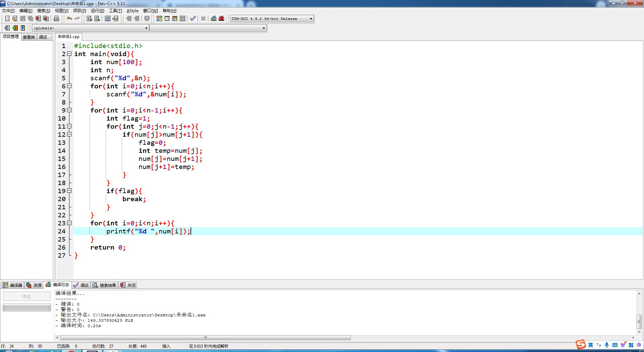Open the 运行[R] menu
Viewport: 644px width, 352px height.
point(97,11)
